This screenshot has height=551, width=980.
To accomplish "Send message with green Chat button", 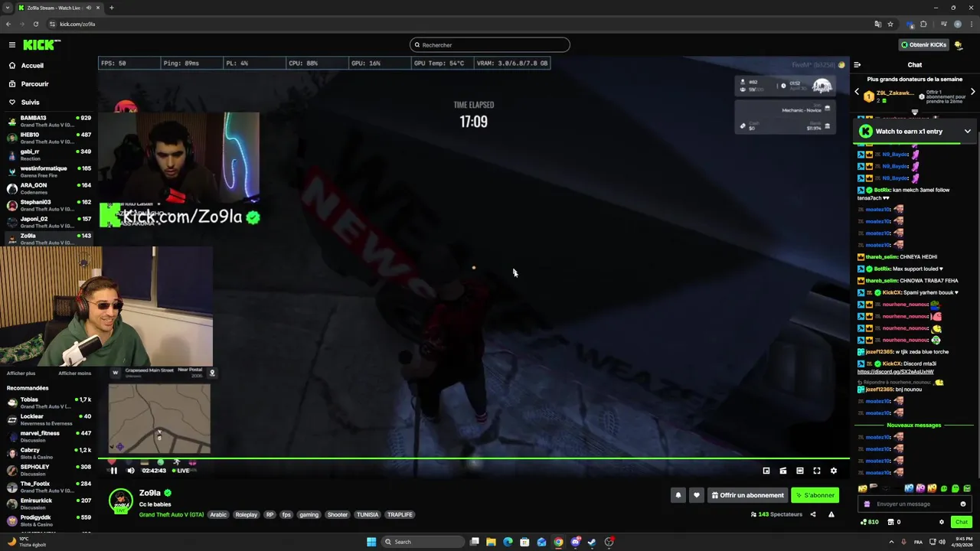I will 962,522.
